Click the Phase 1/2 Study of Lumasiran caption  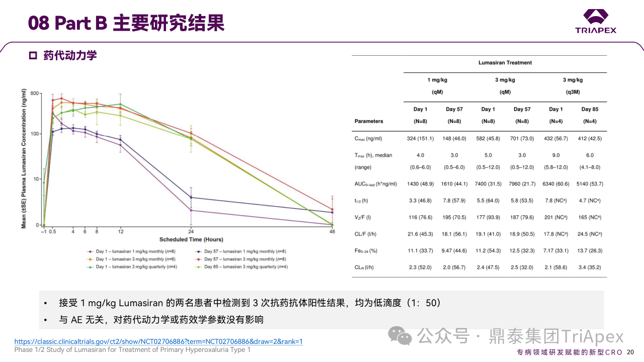point(132,350)
